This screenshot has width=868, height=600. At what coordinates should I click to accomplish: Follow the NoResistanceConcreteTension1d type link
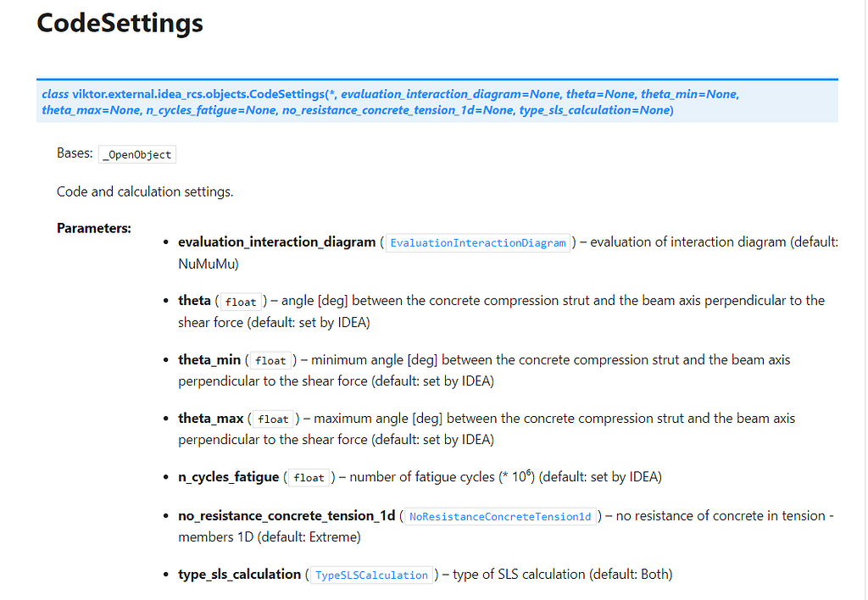click(500, 516)
